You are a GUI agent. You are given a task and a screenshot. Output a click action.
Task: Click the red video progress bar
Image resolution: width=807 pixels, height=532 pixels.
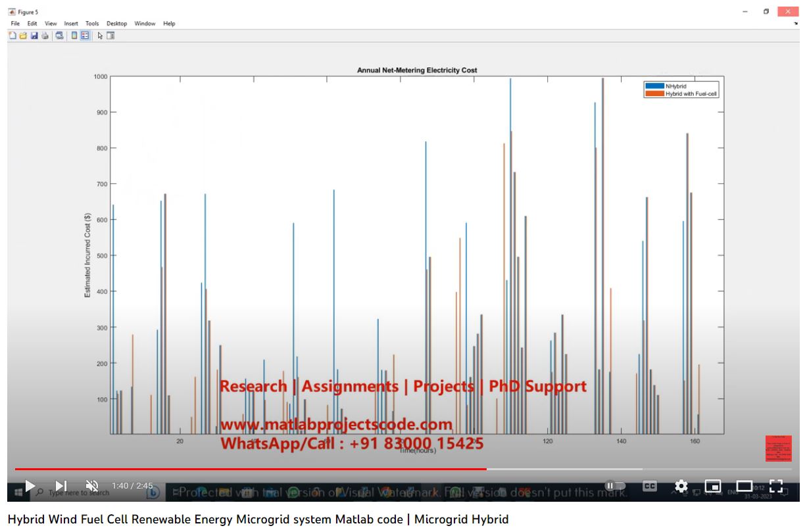pyautogui.click(x=251, y=469)
